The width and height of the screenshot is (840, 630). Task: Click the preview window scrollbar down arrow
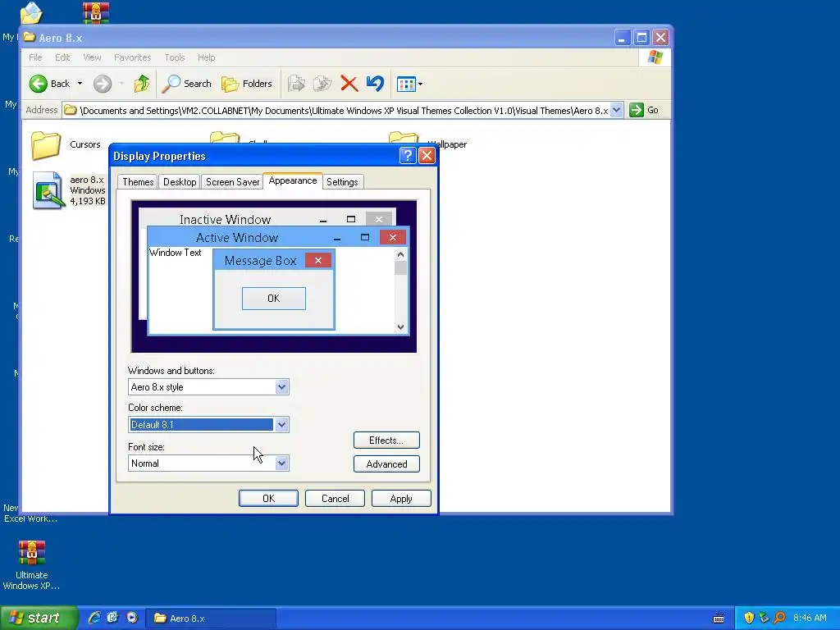point(400,327)
